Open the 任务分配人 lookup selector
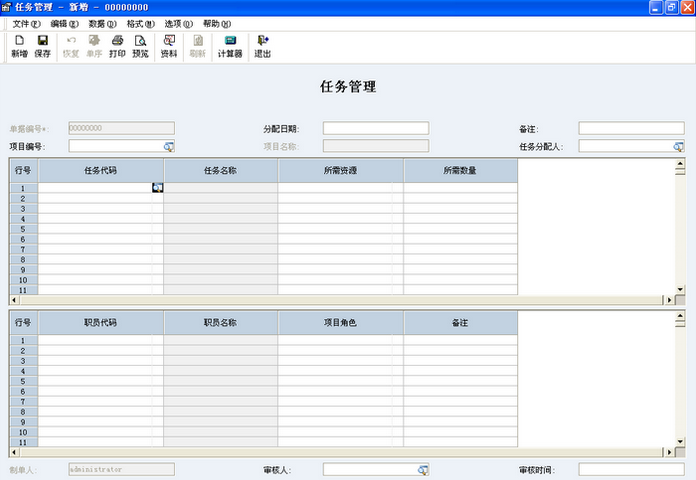Screen dimensions: 696x480 point(678,147)
